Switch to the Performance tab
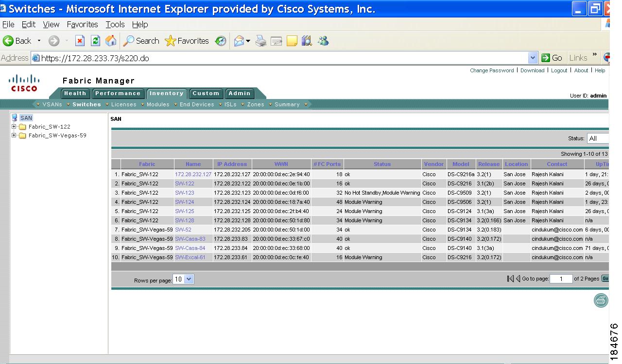This screenshot has height=364, width=622. click(x=118, y=93)
